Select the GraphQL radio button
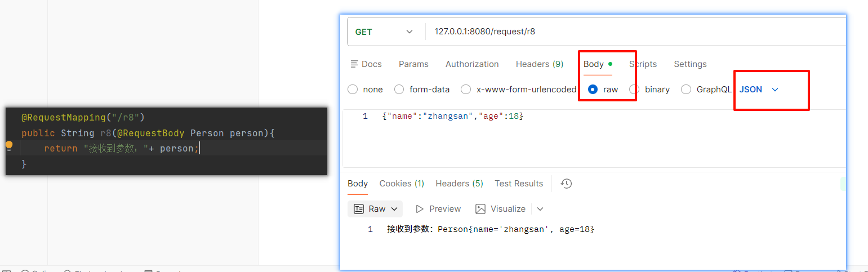Screen dimensions: 868x272 (x=686, y=90)
